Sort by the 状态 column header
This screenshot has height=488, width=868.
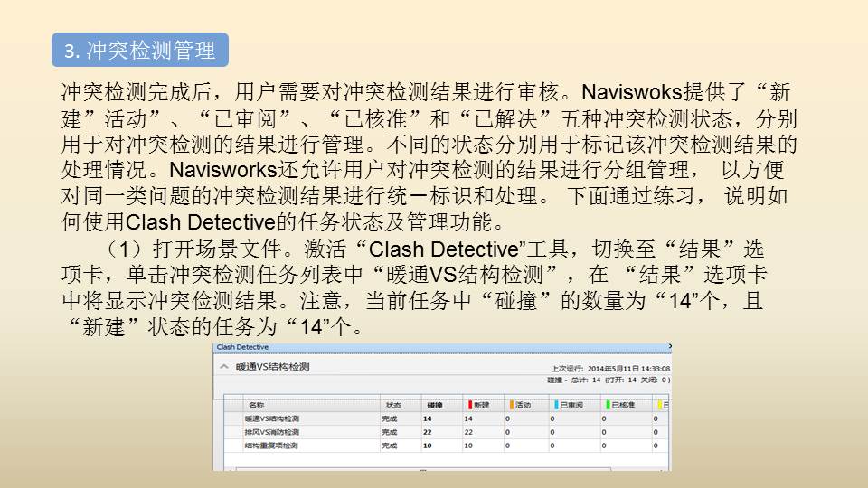(401, 405)
